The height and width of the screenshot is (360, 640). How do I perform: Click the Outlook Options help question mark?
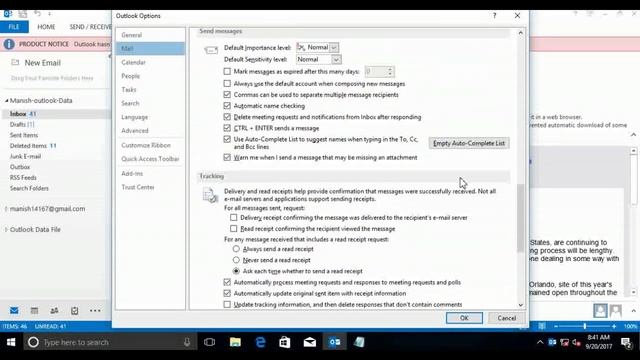494,16
